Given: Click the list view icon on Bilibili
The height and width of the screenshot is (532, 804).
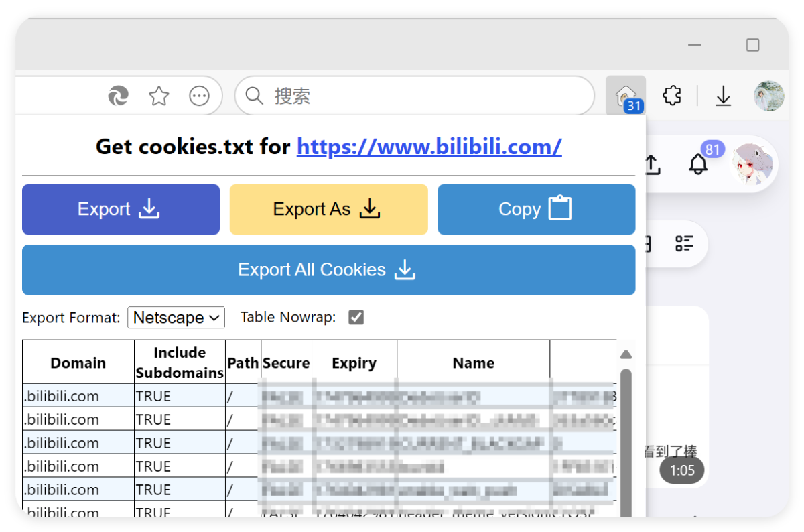Looking at the screenshot, I should 684,243.
